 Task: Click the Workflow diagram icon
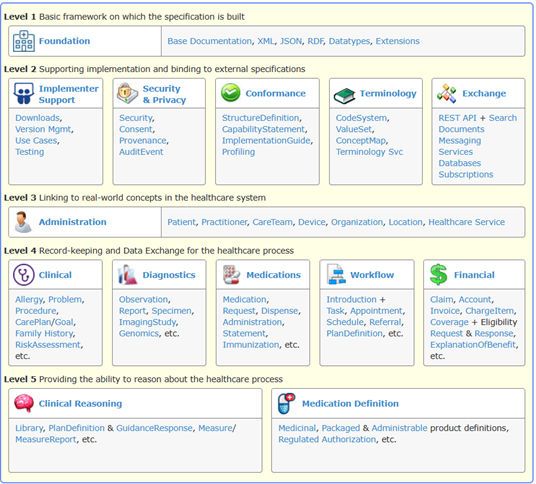336,274
